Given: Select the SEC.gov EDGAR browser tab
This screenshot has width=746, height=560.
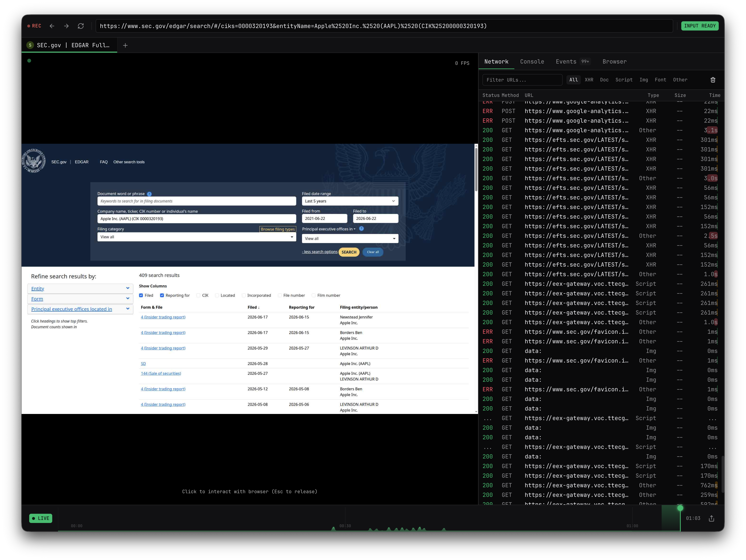Looking at the screenshot, I should 70,45.
